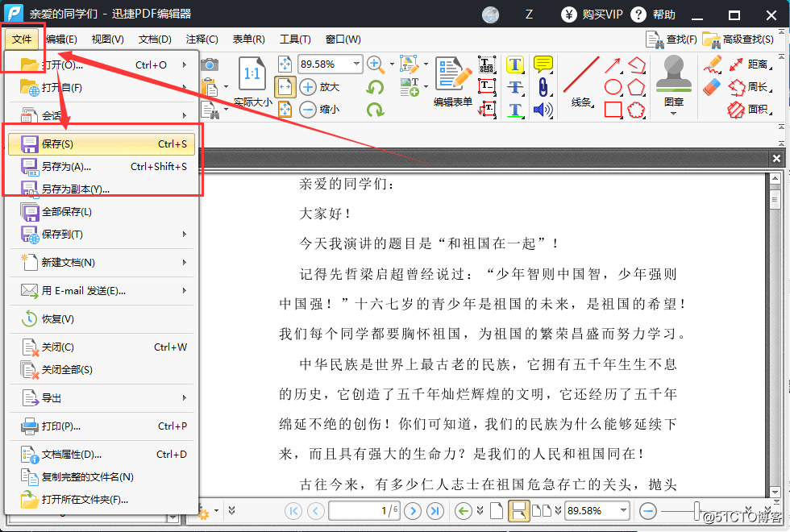Select the oval shape tool

point(613,87)
